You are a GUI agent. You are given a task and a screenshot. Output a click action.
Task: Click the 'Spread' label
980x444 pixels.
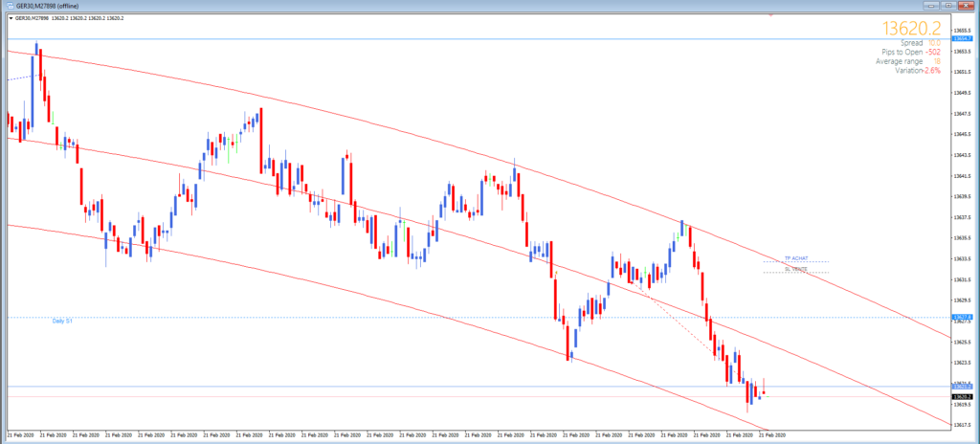[x=912, y=42]
